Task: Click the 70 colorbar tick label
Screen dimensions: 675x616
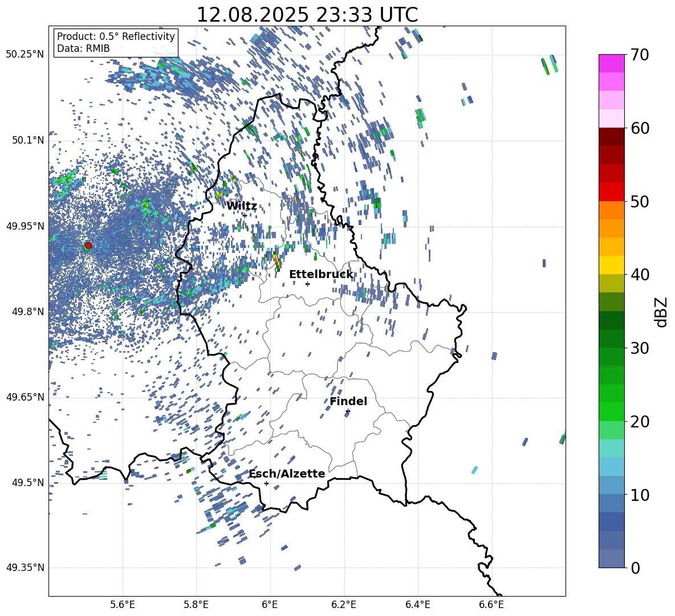Action: [640, 55]
